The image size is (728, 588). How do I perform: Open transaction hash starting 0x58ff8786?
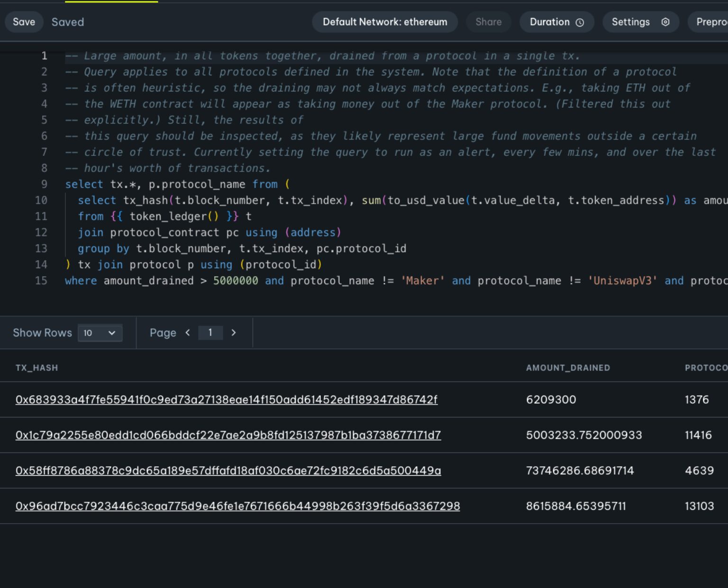tap(228, 470)
